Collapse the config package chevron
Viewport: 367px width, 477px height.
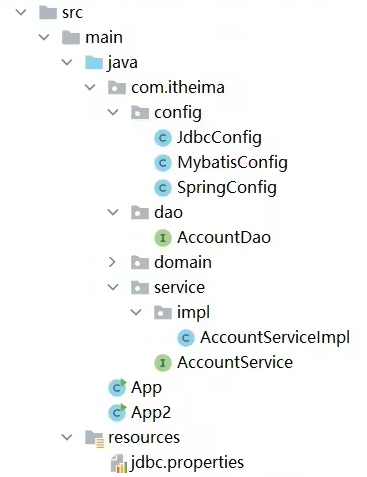click(113, 112)
